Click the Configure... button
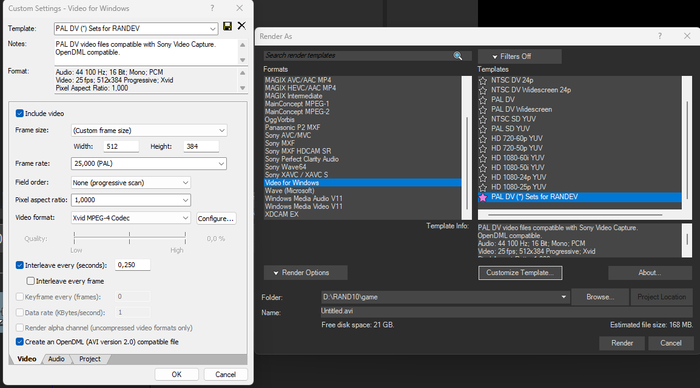This screenshot has width=700, height=388. [x=216, y=218]
